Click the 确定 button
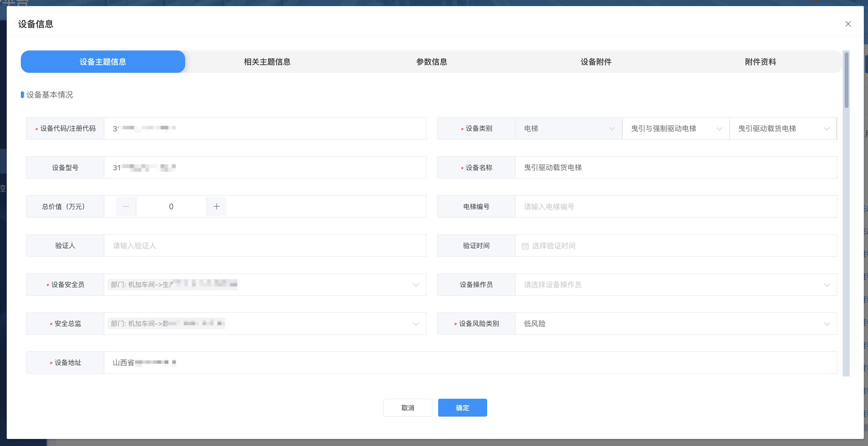 [x=462, y=408]
